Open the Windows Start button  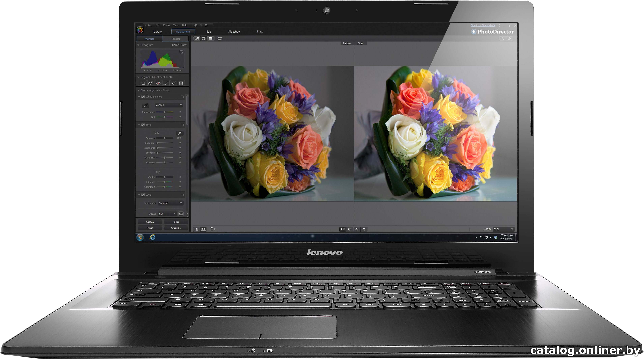tap(140, 237)
